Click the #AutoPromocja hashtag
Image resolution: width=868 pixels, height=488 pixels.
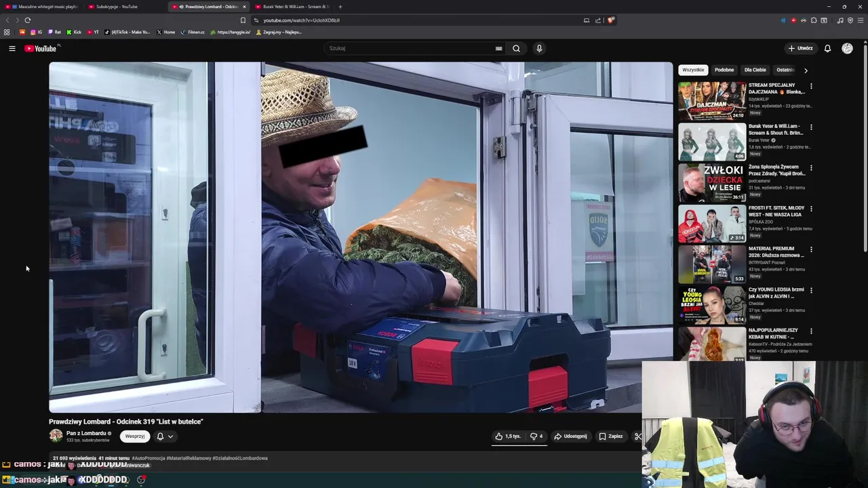coord(147,458)
